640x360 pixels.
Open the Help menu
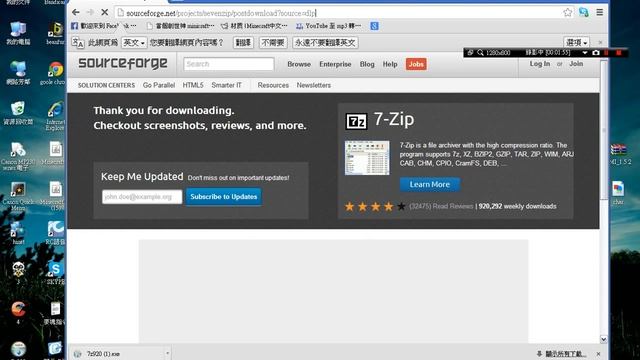click(x=390, y=64)
